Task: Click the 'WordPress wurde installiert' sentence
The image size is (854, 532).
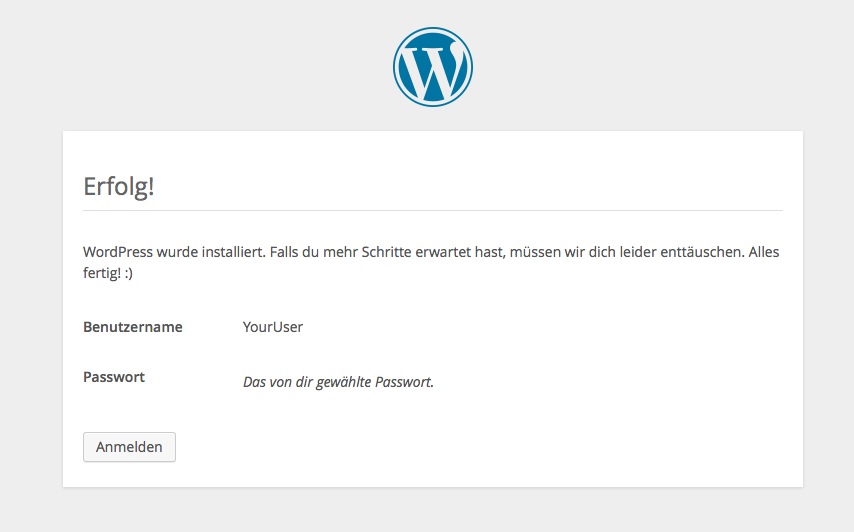Action: pos(174,252)
